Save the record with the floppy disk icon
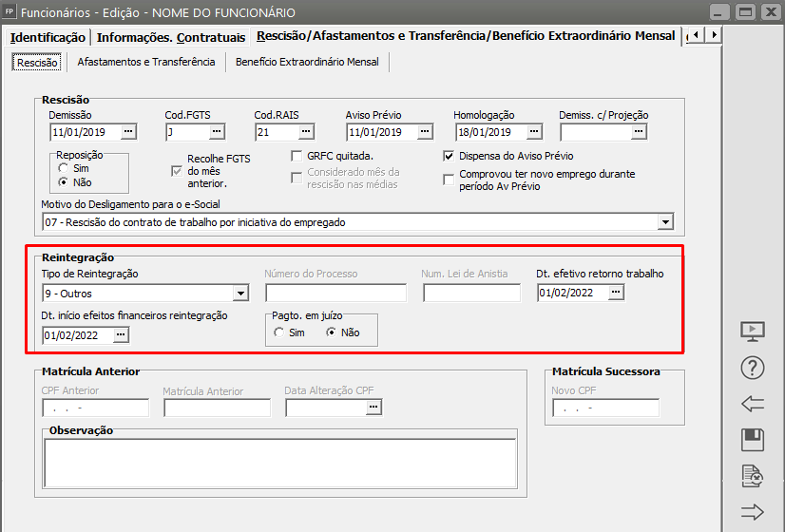Image resolution: width=785 pixels, height=532 pixels. (752, 440)
